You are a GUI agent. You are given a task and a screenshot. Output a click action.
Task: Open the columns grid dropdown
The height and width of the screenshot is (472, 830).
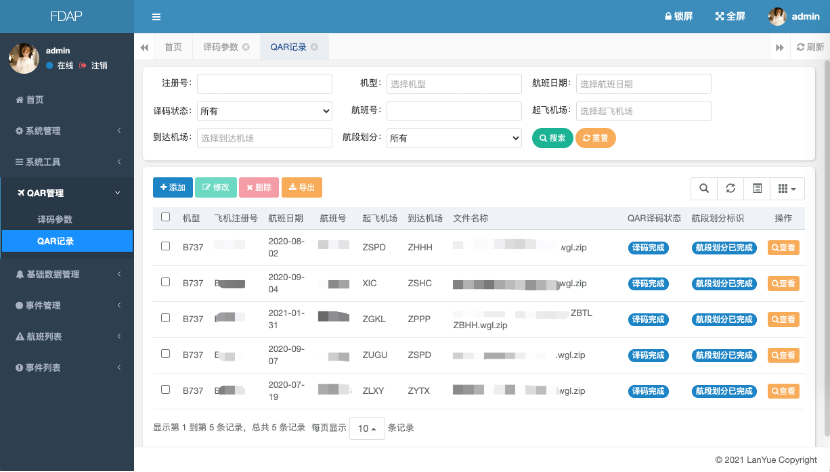pos(787,188)
